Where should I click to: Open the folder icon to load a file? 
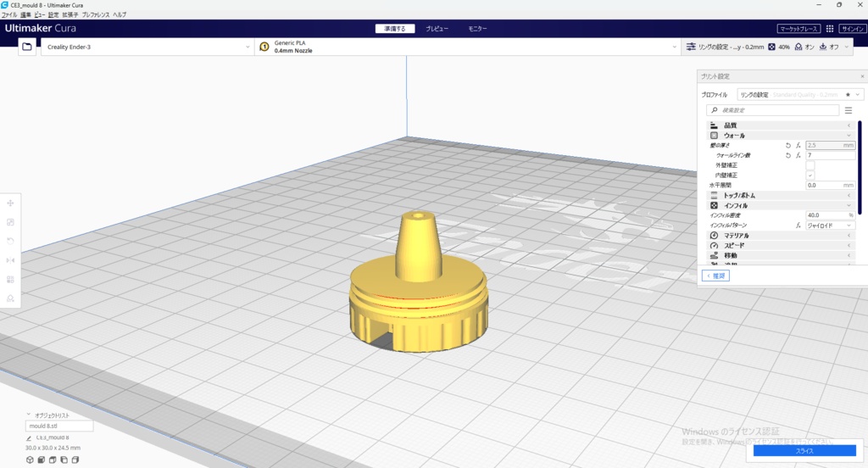pos(26,47)
